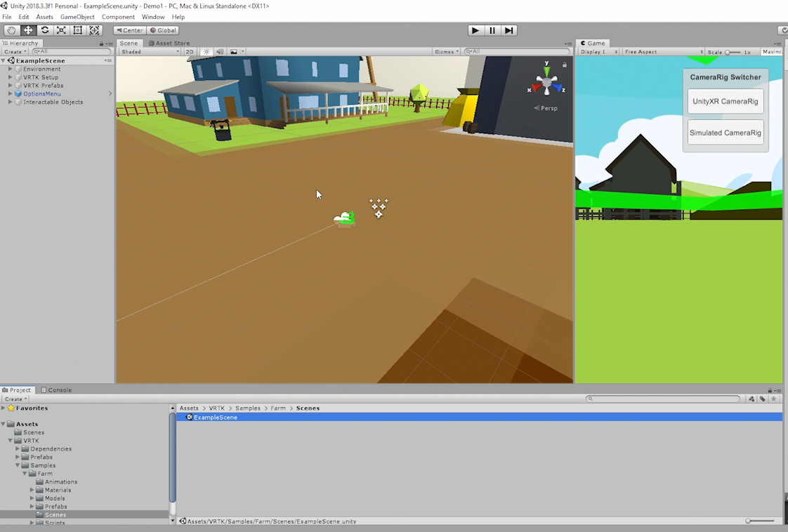788x532 pixels.
Task: Switch to the Console tab
Action: click(56, 390)
